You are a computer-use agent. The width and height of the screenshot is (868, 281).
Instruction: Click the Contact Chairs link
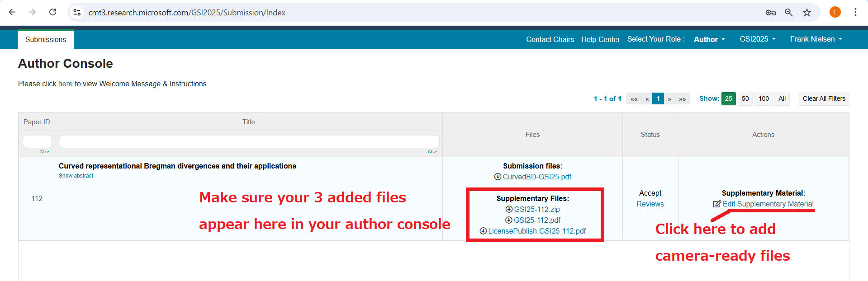coord(550,40)
